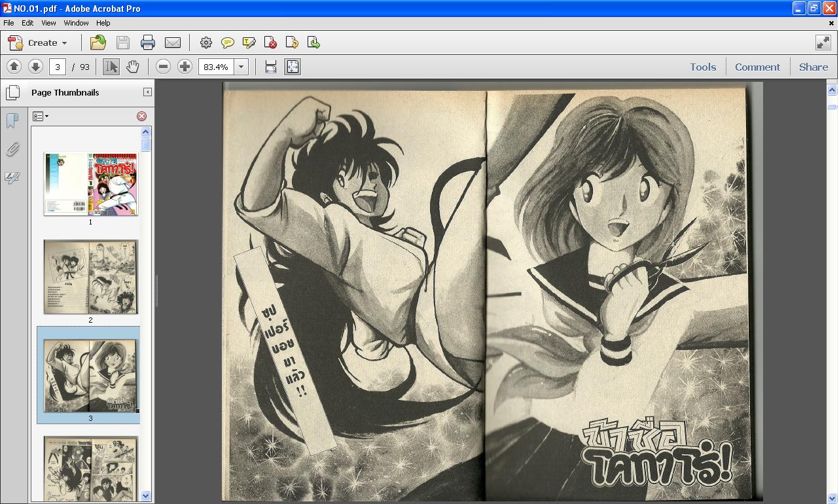Click the zoom percentage field
This screenshot has height=504, width=839.
coord(216,67)
